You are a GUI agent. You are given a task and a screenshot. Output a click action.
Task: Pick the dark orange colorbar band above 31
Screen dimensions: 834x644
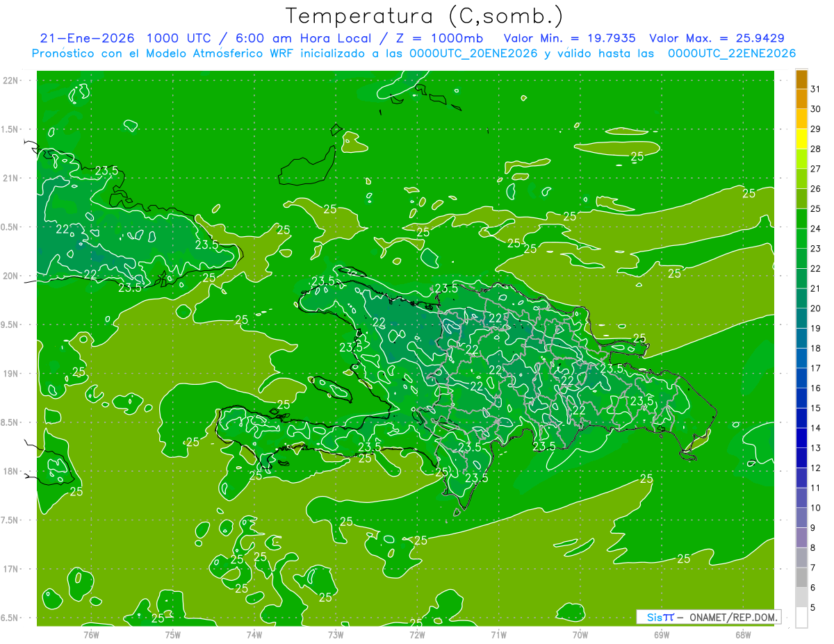801,79
